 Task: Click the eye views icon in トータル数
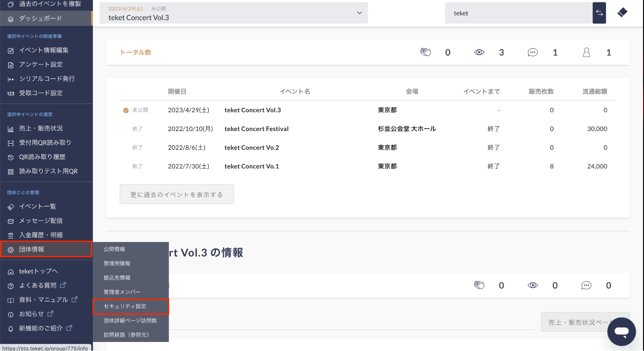(479, 52)
